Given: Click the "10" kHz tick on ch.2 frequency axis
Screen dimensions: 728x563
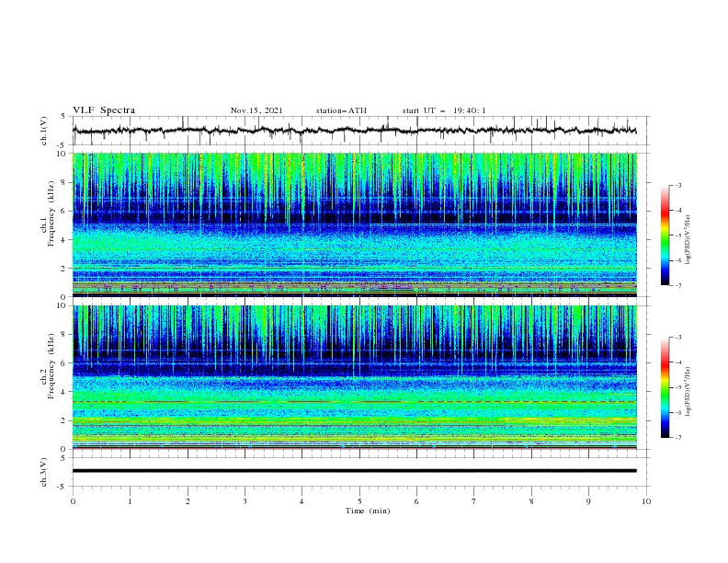Looking at the screenshot, I should [63, 305].
